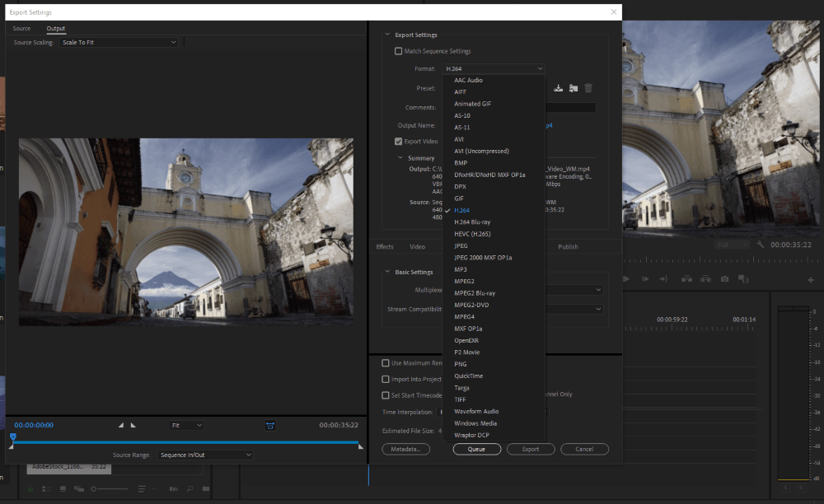Click the New Bin folder icon

[206, 489]
